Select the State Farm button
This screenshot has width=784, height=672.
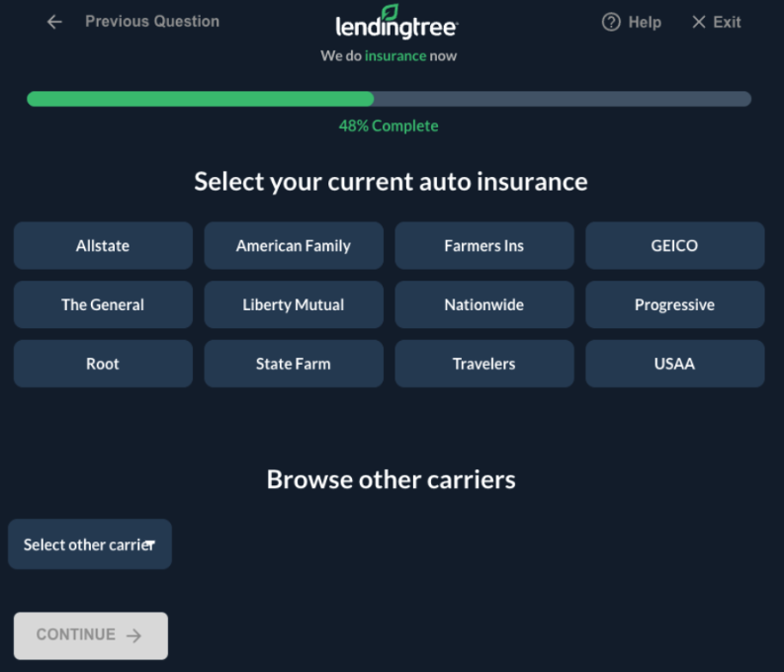click(x=294, y=364)
